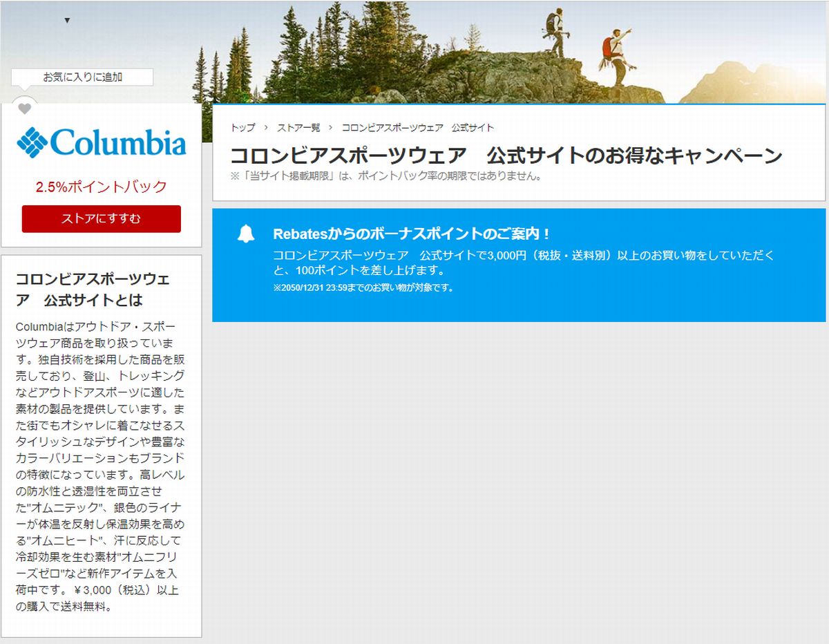The width and height of the screenshot is (829, 644).
Task: Click the heart favorite icon
Action: (x=25, y=108)
